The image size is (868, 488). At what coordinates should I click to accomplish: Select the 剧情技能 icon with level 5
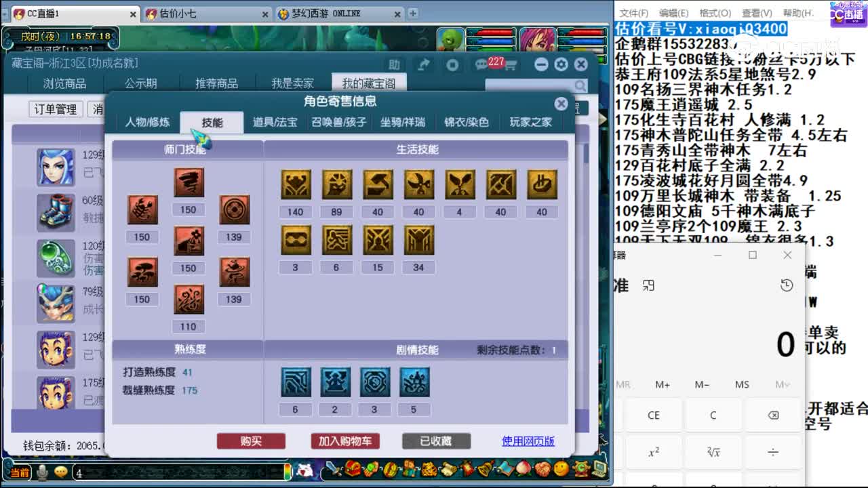414,382
